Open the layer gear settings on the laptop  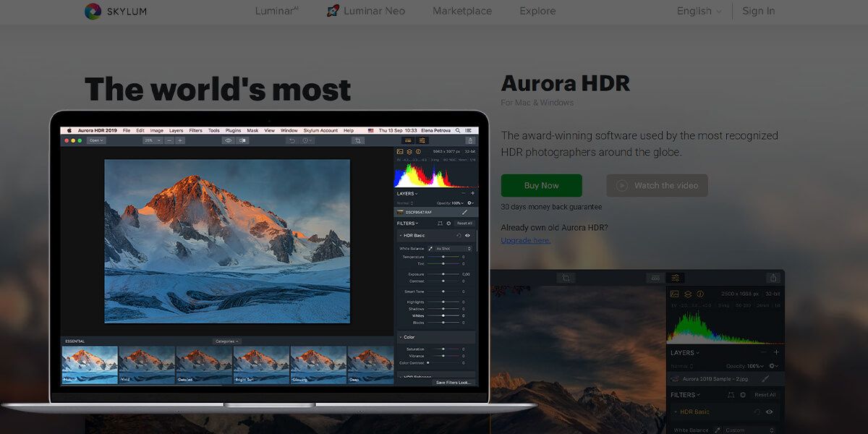[470, 203]
